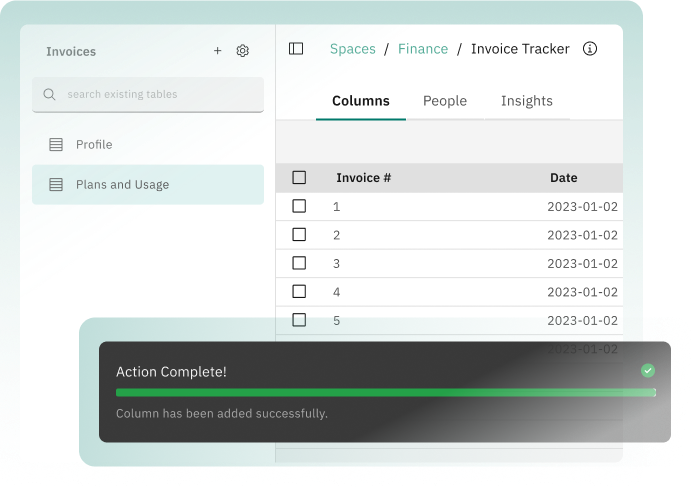Click the Date column header
691x487 pixels.
[564, 178]
